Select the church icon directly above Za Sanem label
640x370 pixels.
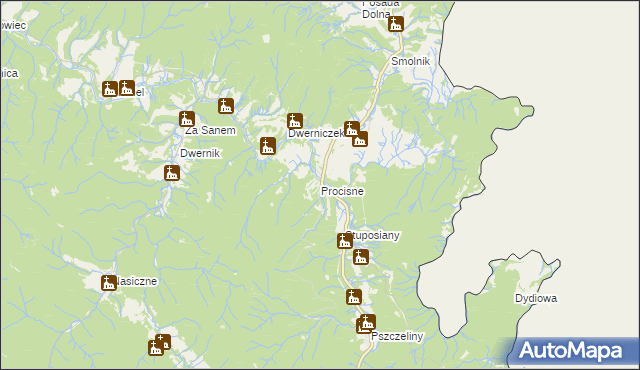187,119
